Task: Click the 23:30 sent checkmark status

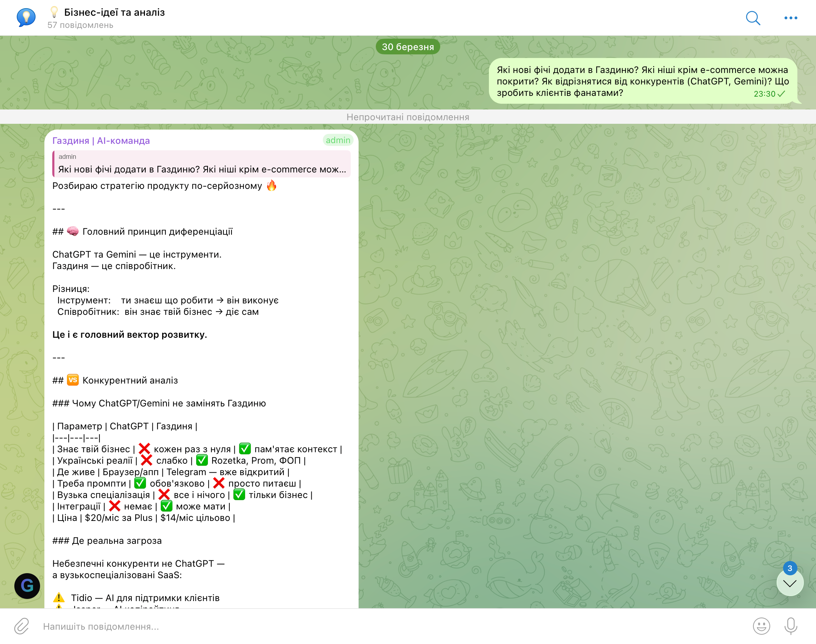Action: point(781,94)
